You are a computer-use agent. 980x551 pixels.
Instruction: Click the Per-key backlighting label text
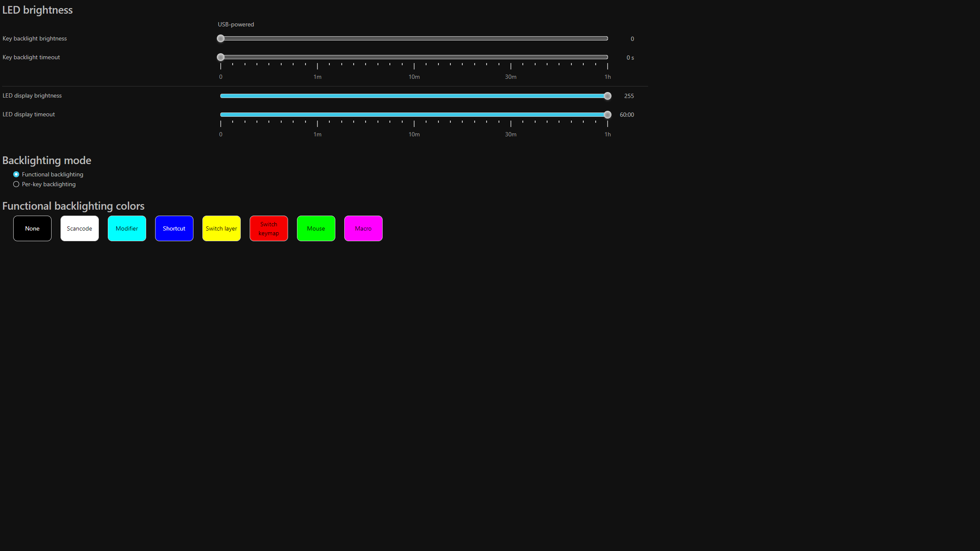tap(49, 184)
